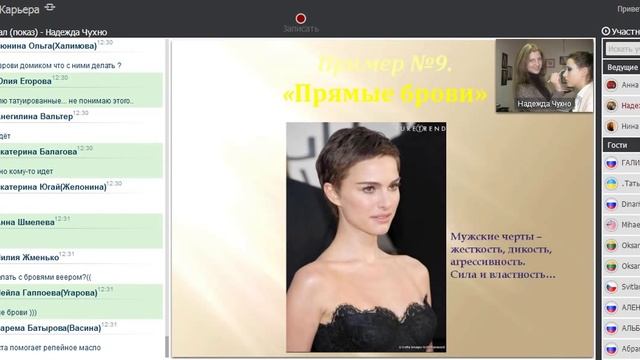Click the Участники panel heading

[x=625, y=31]
